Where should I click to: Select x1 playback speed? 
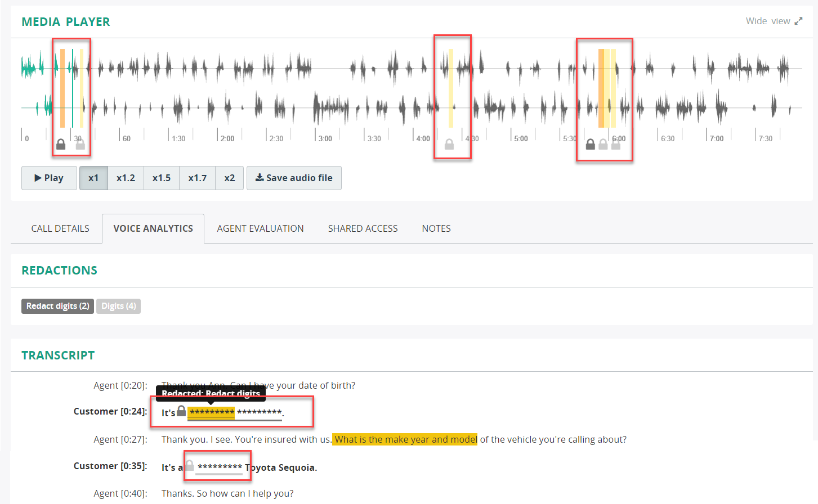point(93,178)
